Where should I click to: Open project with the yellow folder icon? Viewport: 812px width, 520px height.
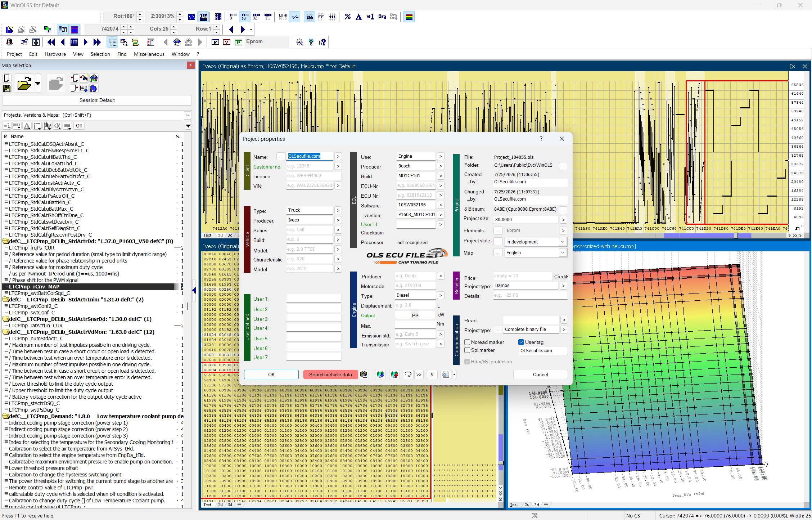point(24,84)
